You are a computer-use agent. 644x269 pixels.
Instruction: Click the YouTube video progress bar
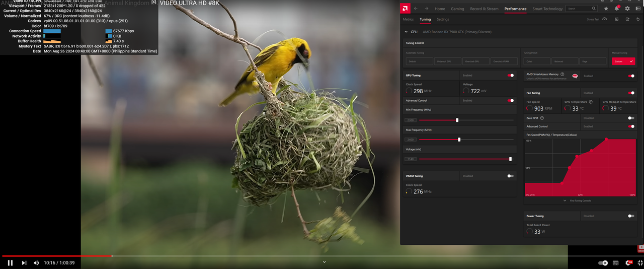coord(322,256)
